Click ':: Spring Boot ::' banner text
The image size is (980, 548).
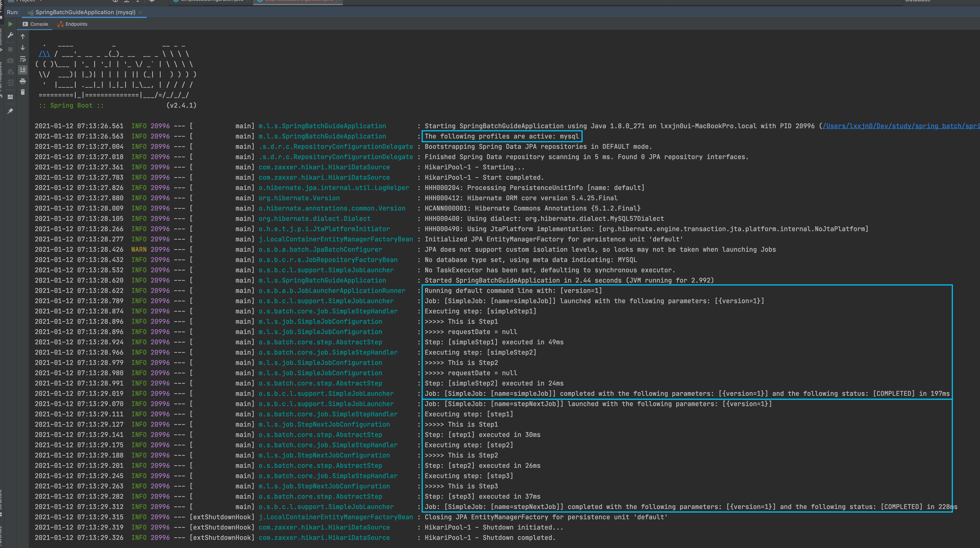pyautogui.click(x=71, y=105)
